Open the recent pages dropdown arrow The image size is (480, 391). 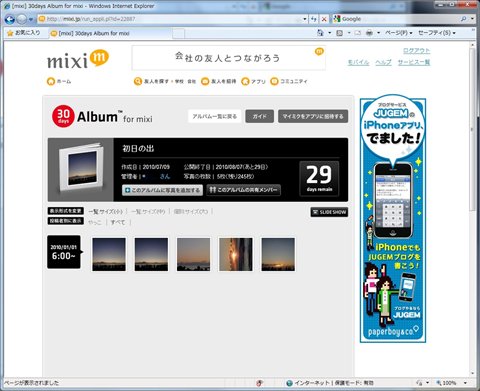(x=31, y=19)
